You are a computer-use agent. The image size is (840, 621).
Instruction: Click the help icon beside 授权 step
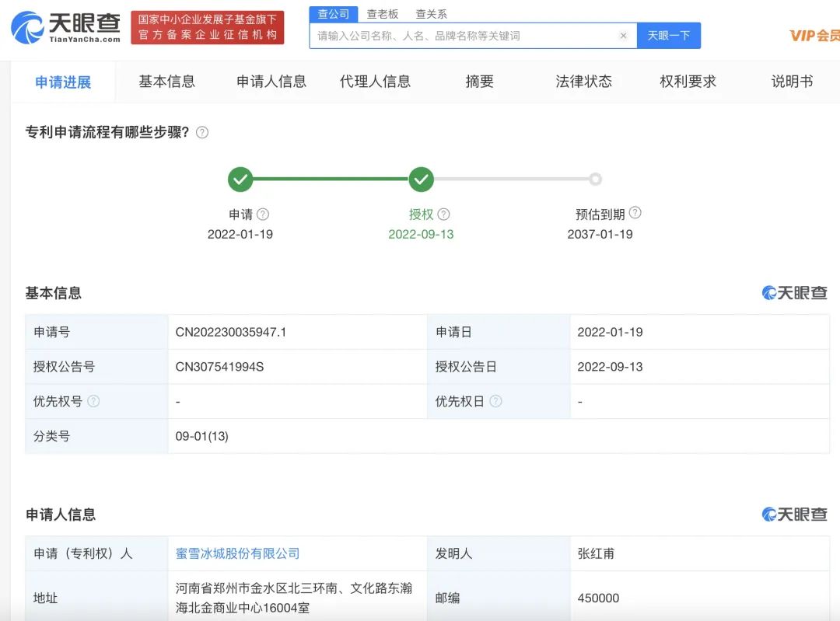443,215
